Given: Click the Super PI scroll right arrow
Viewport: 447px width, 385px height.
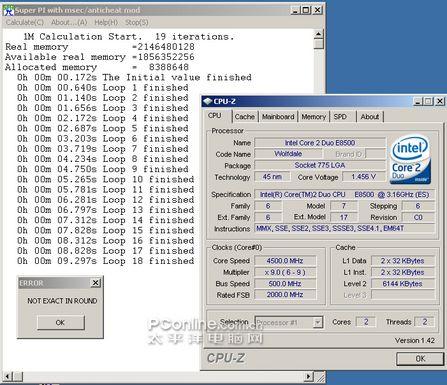Looking at the screenshot, I should click(309, 377).
